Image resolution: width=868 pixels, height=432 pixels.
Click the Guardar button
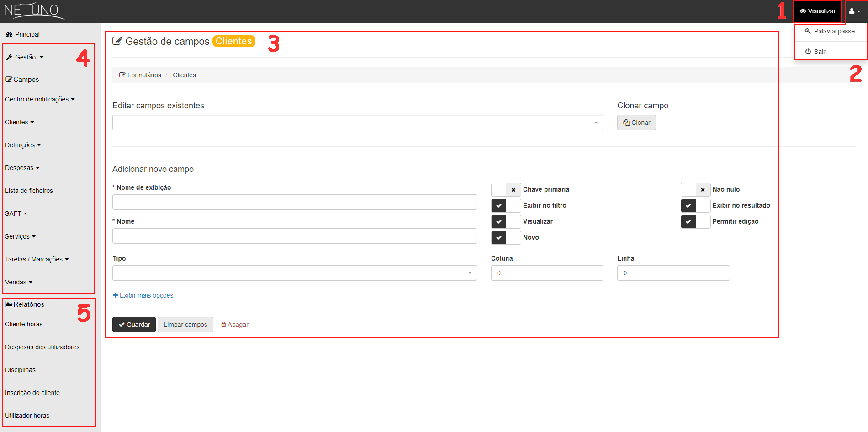134,325
